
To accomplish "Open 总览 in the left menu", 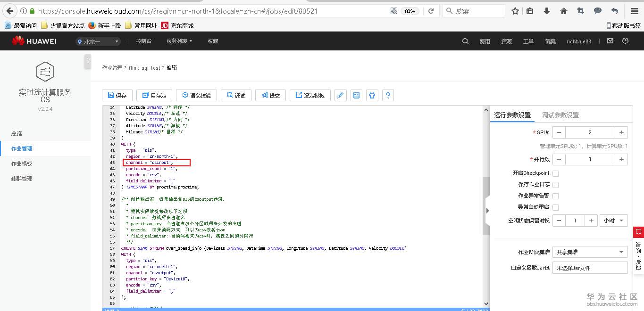I will (17, 133).
